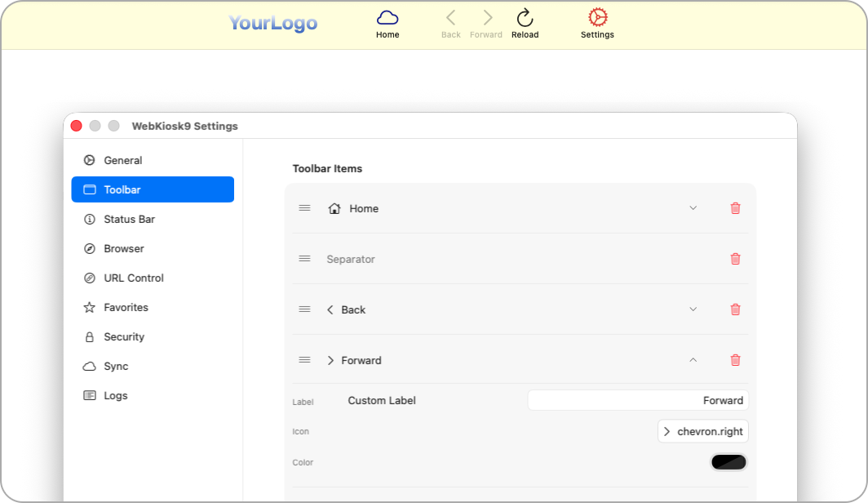Collapse the Forward item options
Image resolution: width=868 pixels, height=503 pixels.
pyautogui.click(x=693, y=360)
